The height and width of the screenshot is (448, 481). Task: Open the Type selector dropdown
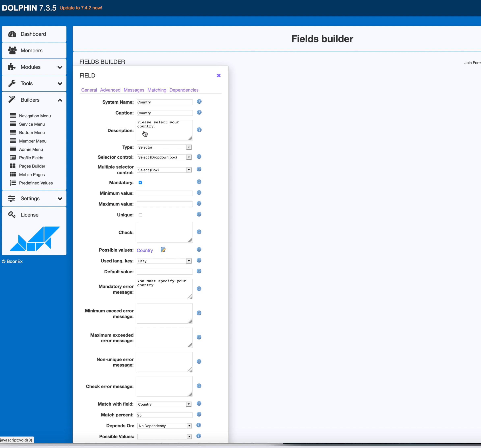[x=164, y=147]
